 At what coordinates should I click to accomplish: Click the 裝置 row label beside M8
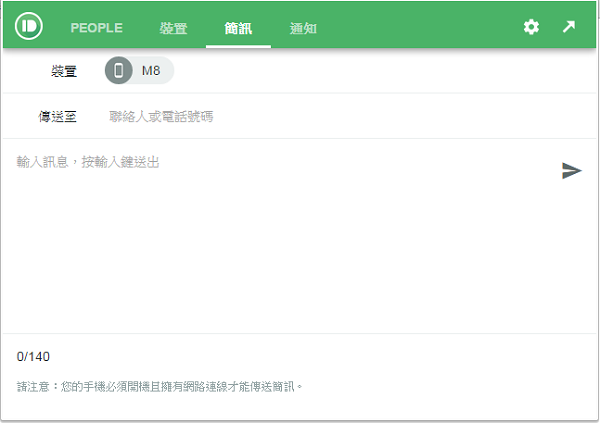pyautogui.click(x=65, y=72)
